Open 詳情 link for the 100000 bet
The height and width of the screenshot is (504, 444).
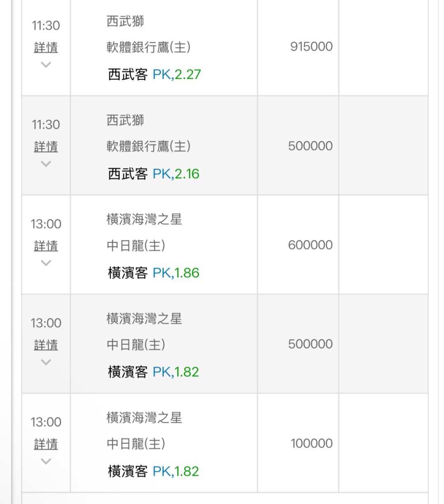46,444
